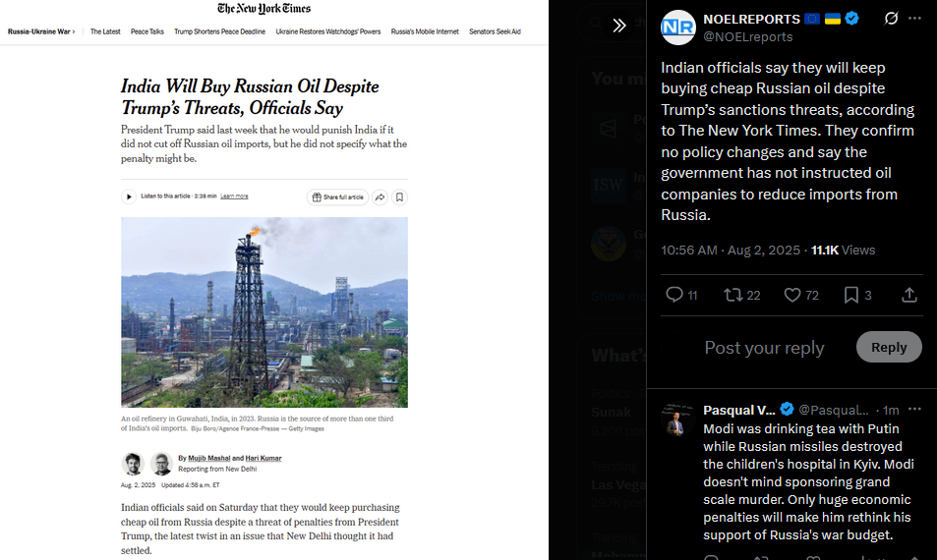937x560 pixels.
Task: Like the NOELREPORTS post with 72 likes
Action: [800, 295]
